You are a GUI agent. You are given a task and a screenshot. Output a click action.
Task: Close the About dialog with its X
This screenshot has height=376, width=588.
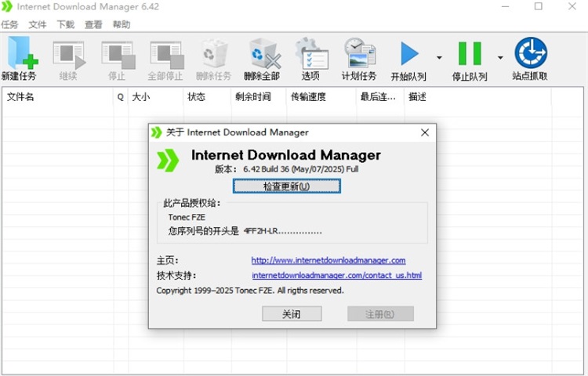[x=424, y=132]
